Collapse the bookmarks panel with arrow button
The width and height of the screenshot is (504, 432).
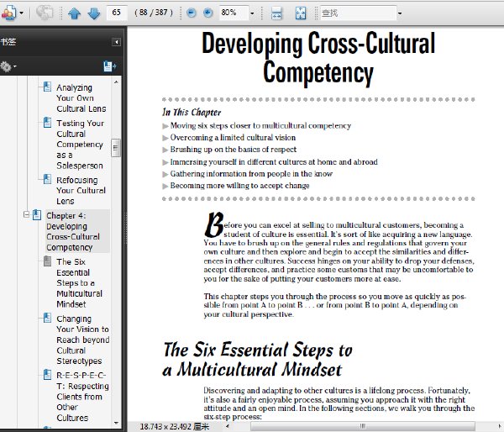117,42
